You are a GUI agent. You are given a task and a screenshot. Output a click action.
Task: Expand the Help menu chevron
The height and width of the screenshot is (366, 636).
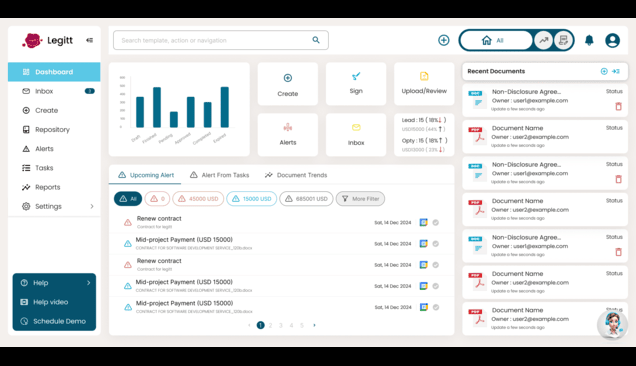(88, 282)
